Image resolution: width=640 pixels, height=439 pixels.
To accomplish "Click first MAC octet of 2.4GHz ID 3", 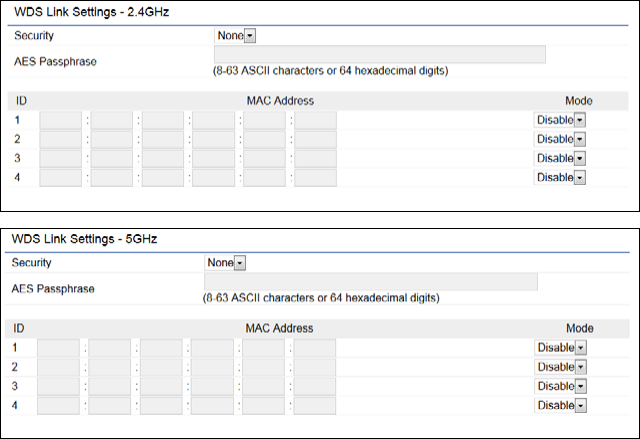I will (x=60, y=158).
